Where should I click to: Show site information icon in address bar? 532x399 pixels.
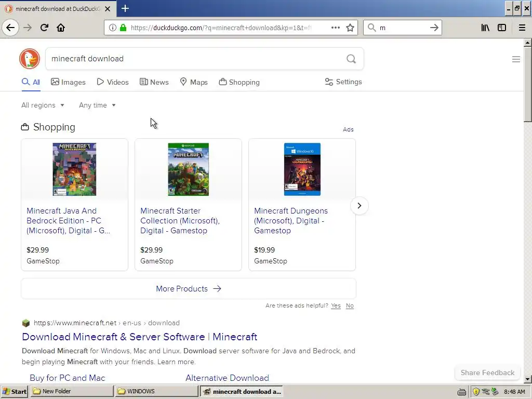pyautogui.click(x=112, y=28)
